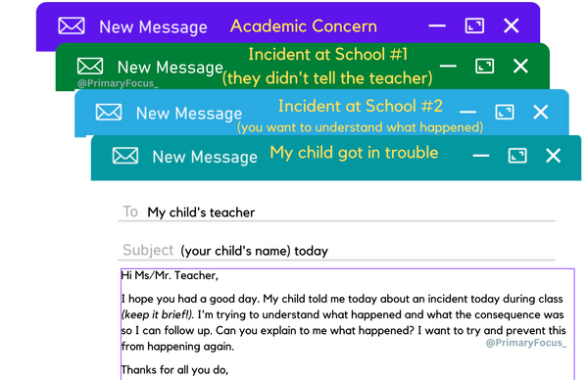Click inside the email body text area
Image resolution: width=588 pixels, height=380 pixels.
pyautogui.click(x=348, y=324)
